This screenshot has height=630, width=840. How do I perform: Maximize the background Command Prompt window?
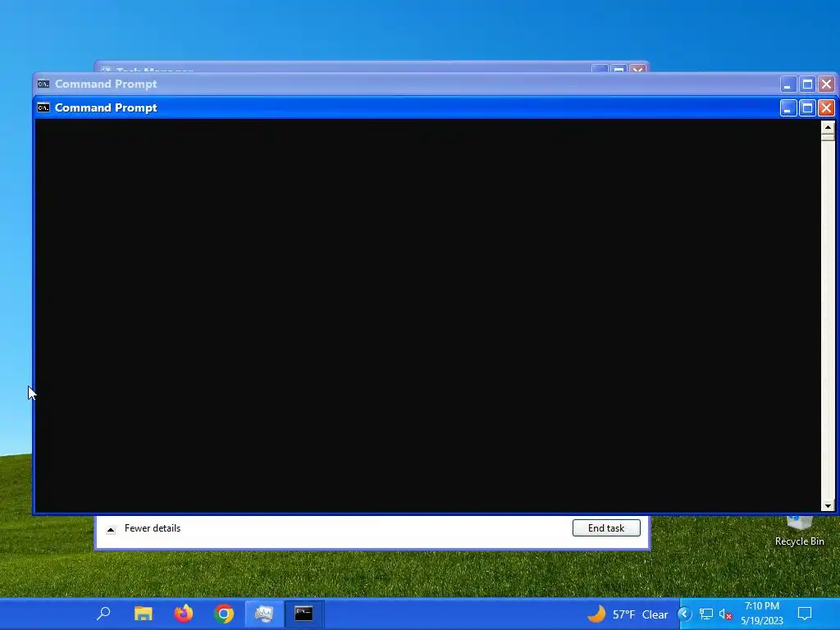[807, 84]
